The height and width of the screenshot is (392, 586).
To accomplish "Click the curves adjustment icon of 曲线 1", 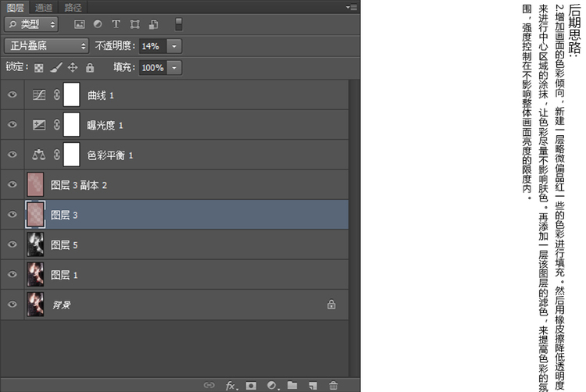I will (x=39, y=94).
